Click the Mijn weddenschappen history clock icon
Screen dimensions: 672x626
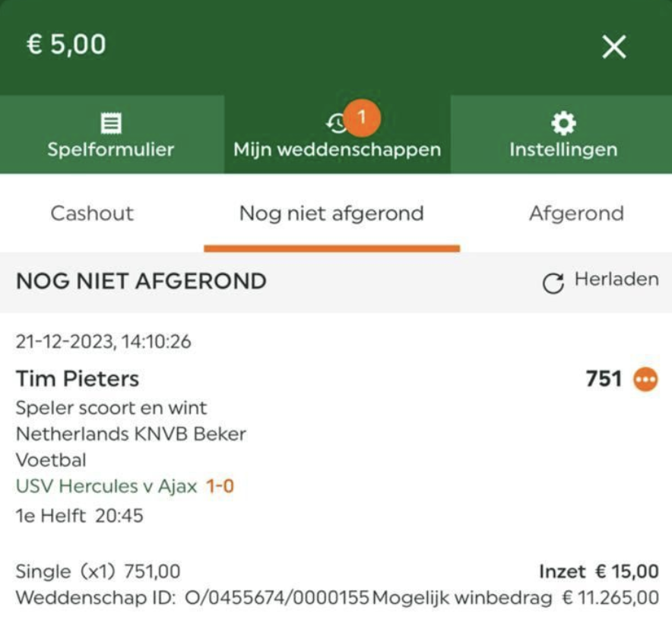[x=336, y=123]
